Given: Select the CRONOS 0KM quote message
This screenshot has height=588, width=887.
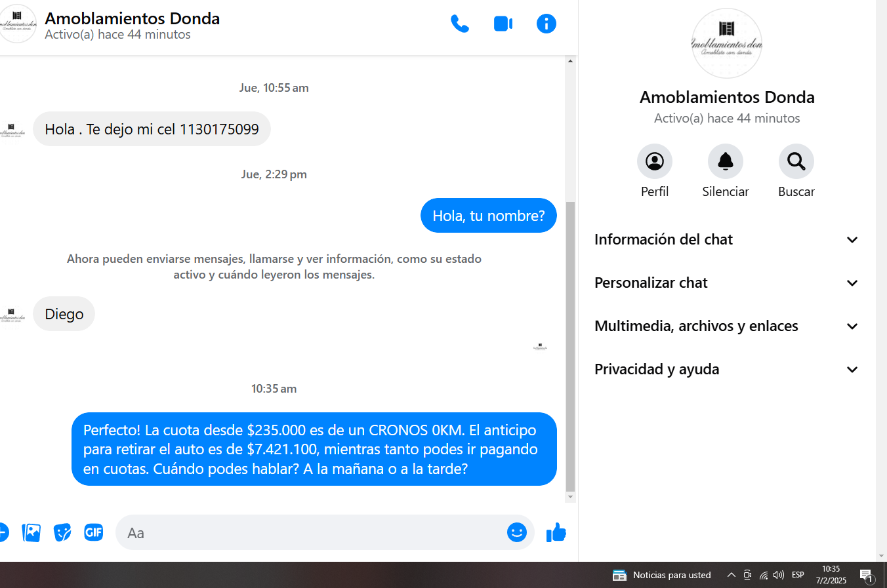Looking at the screenshot, I should (x=314, y=449).
